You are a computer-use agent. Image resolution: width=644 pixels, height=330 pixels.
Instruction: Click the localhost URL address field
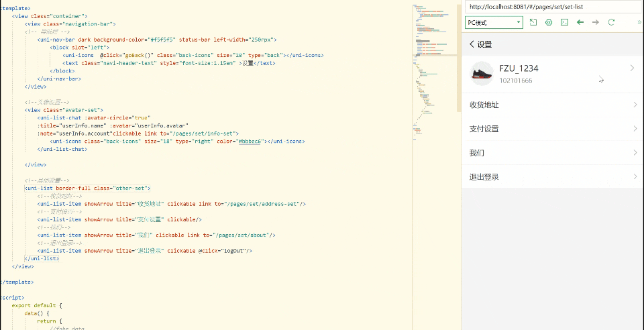[555, 7]
